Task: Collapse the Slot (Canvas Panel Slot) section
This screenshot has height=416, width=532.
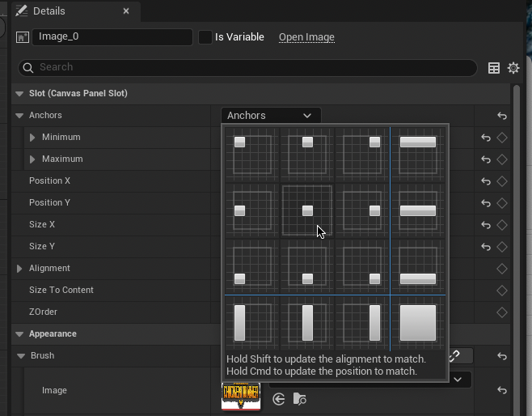Action: [x=19, y=94]
